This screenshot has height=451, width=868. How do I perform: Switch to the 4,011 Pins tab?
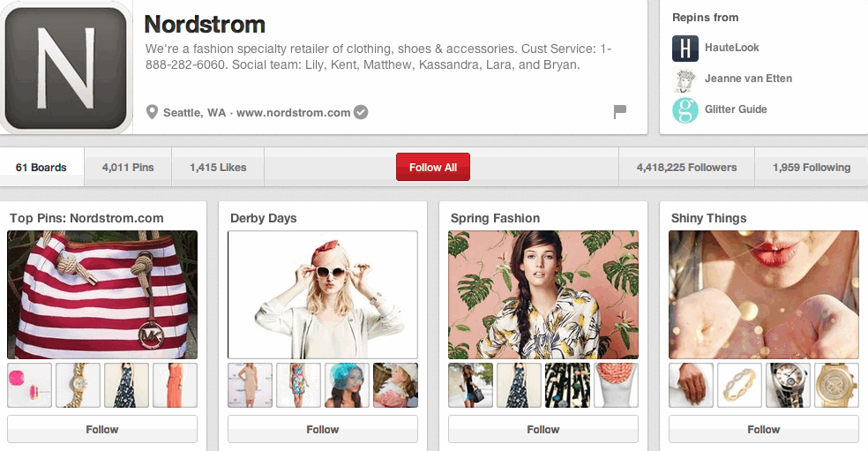pyautogui.click(x=128, y=167)
